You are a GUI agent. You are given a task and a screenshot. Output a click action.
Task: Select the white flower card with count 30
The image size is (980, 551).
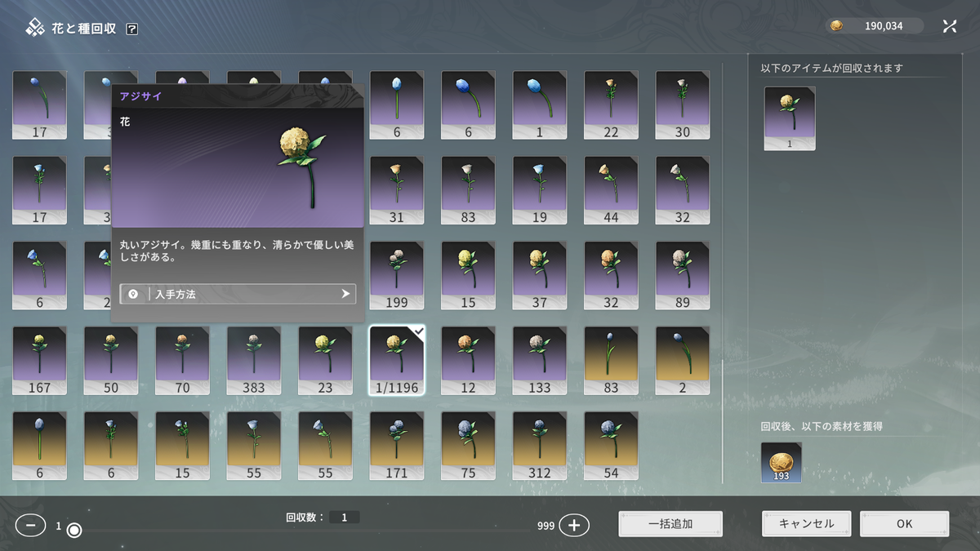[682, 105]
